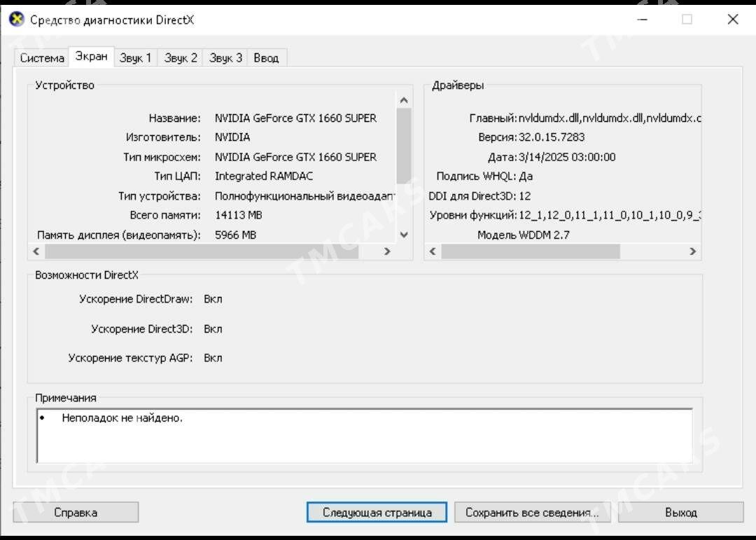Image resolution: width=756 pixels, height=540 pixels.
Task: Click the Устройство left scroll arrow
Action: coord(36,251)
